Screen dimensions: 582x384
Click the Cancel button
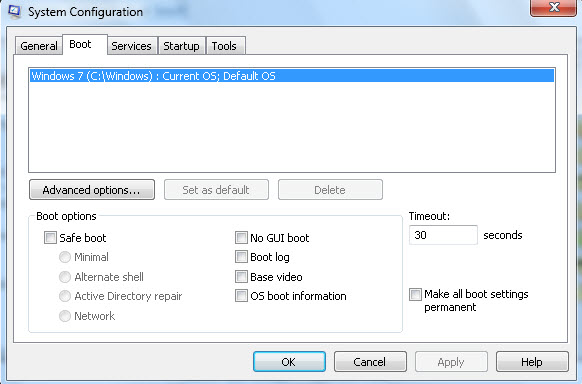click(370, 362)
